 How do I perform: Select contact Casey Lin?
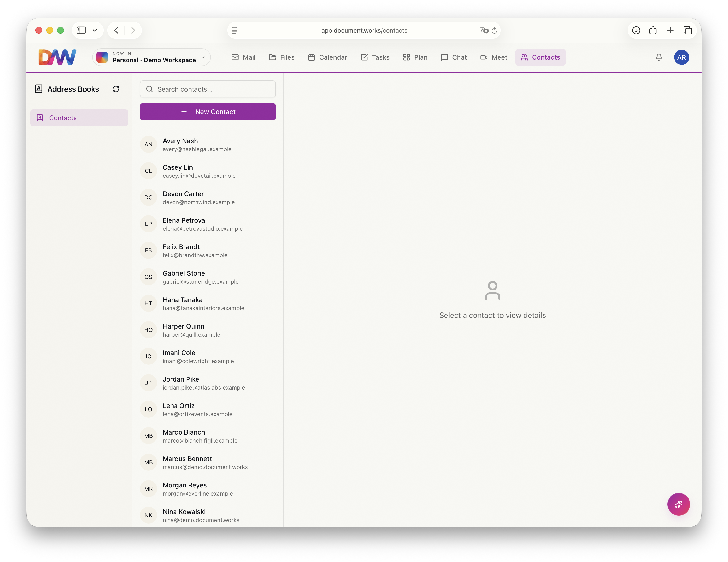click(x=208, y=171)
